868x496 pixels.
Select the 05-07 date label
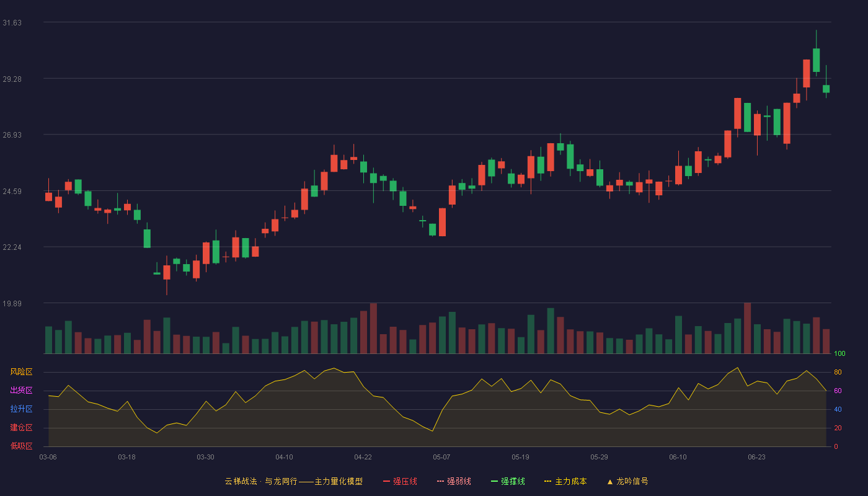tap(441, 457)
